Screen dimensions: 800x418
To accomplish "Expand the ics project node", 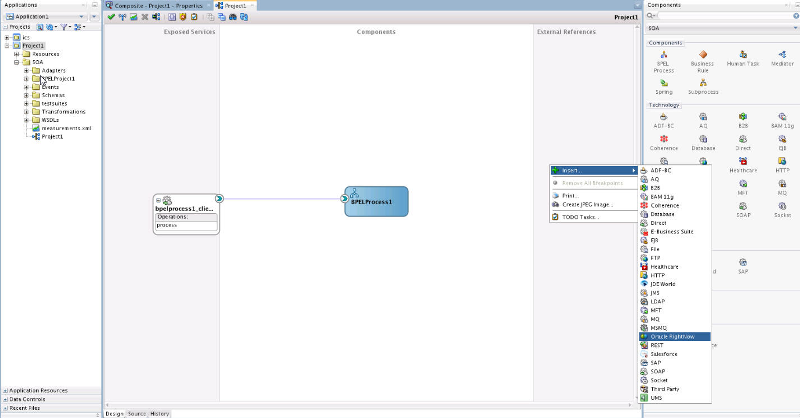I will 7,37.
